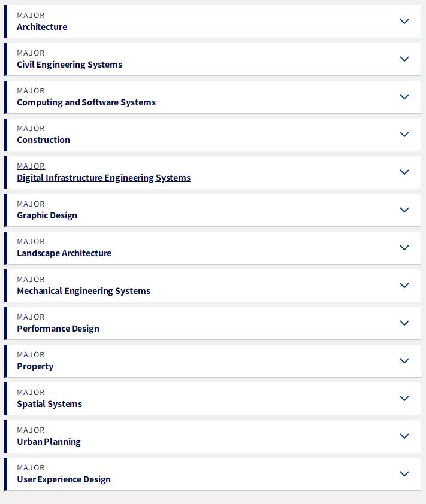Expand Spatial Systems with chevron icon
426x504 pixels.
[404, 398]
